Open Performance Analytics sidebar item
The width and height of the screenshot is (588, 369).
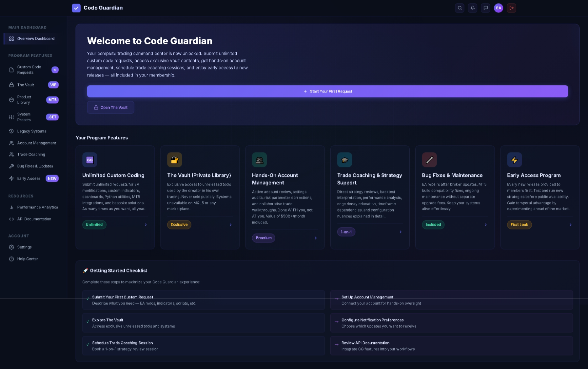pyautogui.click(x=33, y=207)
